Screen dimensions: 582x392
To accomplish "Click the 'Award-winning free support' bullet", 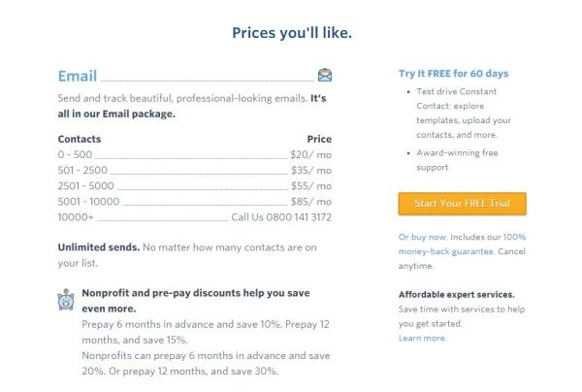I will coord(457,160).
